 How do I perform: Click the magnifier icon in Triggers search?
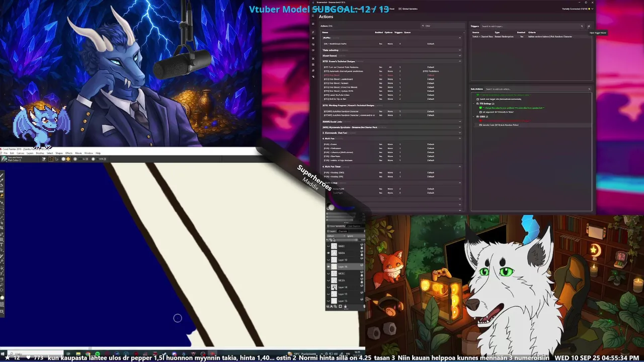tap(582, 26)
